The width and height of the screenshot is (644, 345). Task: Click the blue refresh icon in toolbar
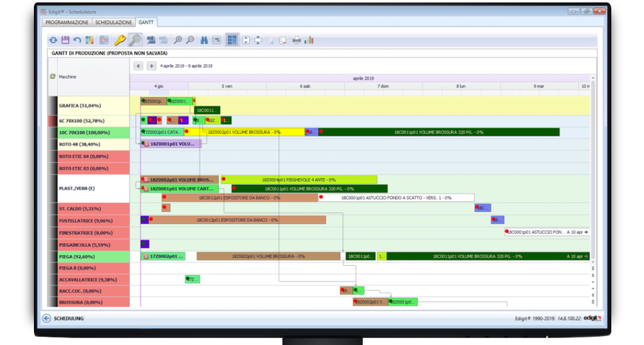[x=53, y=40]
